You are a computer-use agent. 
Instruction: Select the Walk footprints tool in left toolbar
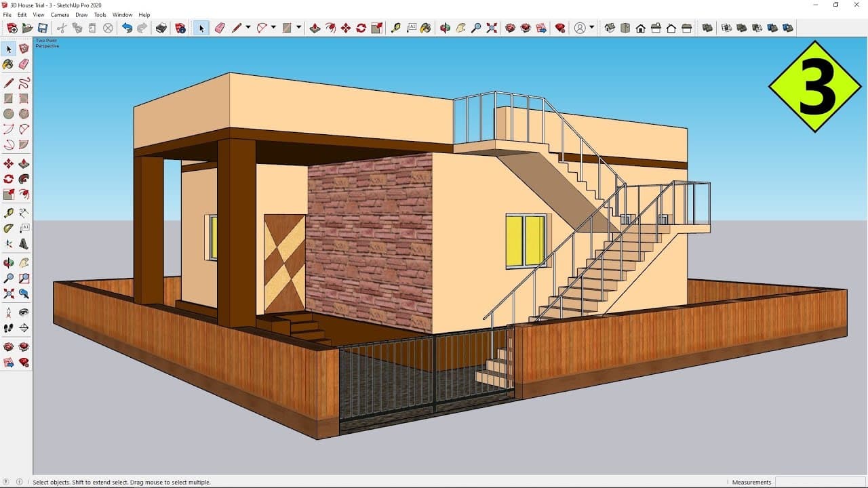[9, 328]
